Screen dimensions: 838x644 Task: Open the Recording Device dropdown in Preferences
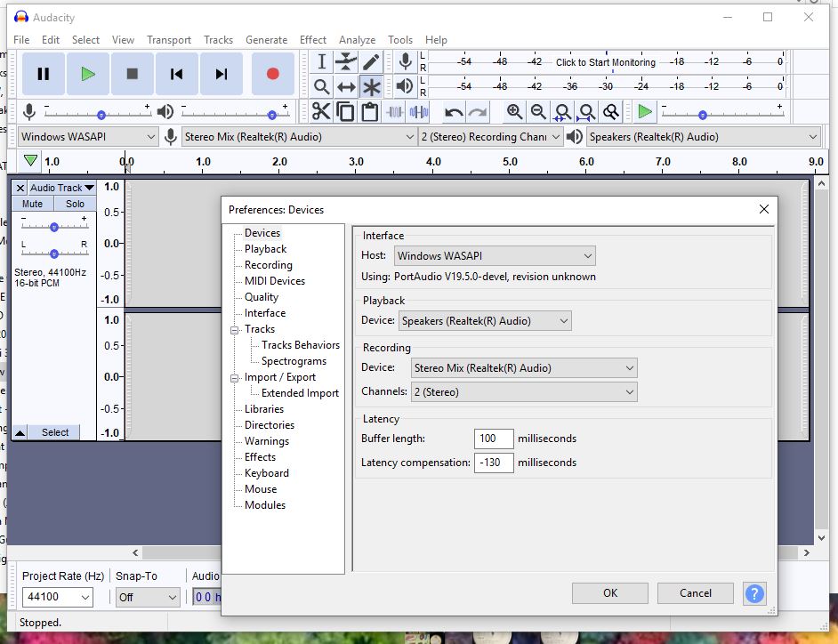[x=524, y=367]
